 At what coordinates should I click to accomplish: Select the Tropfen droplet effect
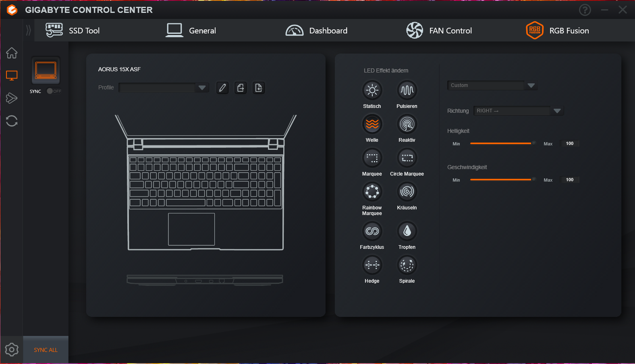pyautogui.click(x=407, y=231)
